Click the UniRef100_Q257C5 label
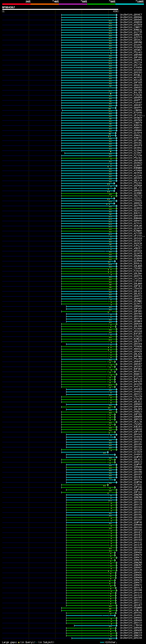Screen dimensions: 146x644 [131, 37]
